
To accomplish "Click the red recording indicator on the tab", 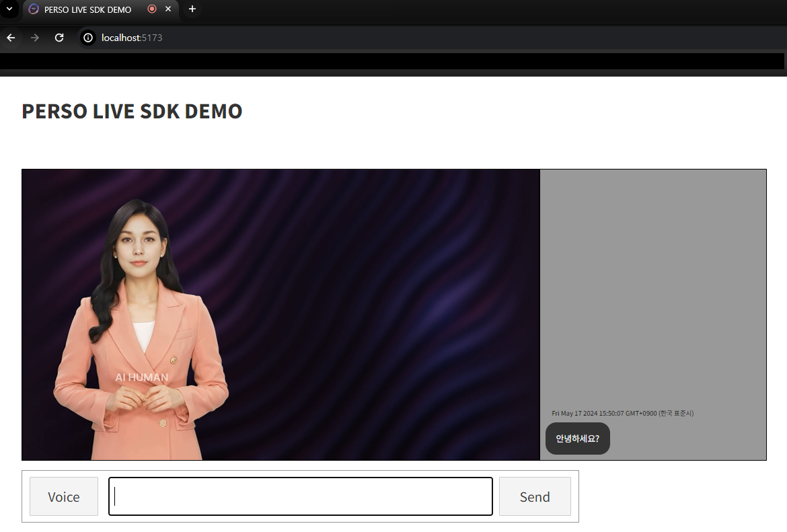I will [152, 9].
